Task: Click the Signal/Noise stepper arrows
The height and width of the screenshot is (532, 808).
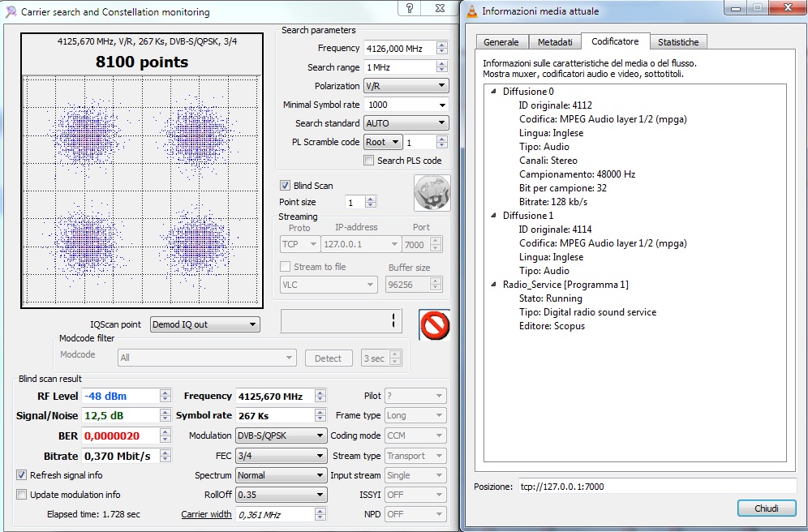Action: (x=165, y=415)
